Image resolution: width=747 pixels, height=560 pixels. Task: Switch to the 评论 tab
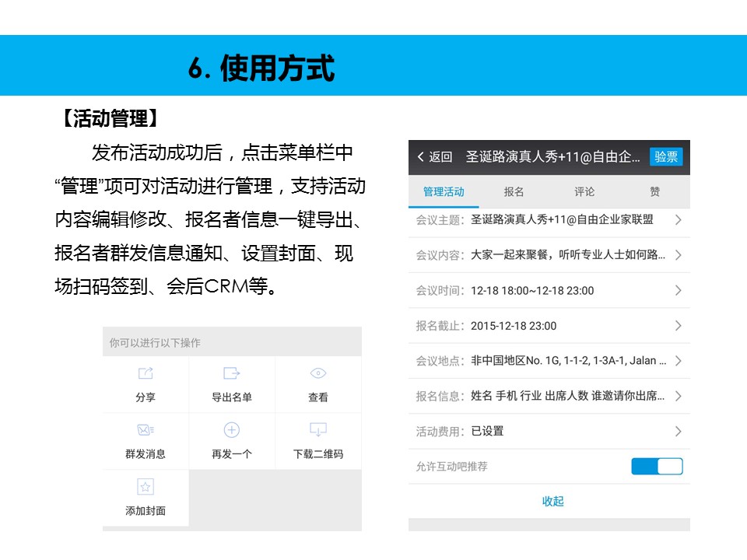point(584,191)
